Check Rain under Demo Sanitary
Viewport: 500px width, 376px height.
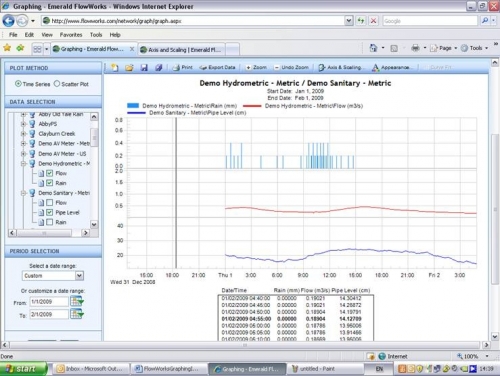point(50,222)
